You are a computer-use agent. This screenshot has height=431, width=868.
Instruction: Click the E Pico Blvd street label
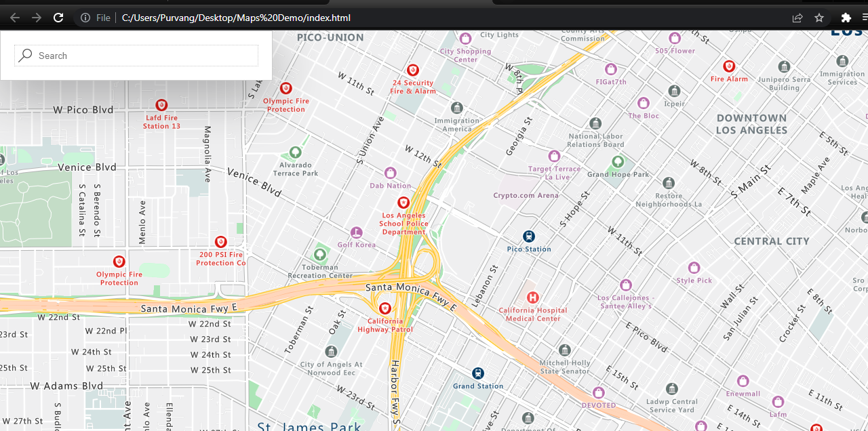pyautogui.click(x=646, y=337)
